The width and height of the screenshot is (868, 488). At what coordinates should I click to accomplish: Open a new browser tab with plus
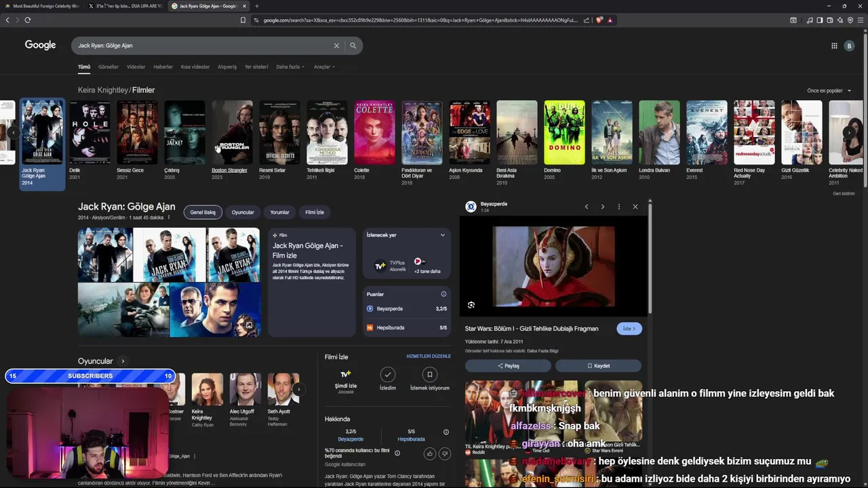pos(256,6)
